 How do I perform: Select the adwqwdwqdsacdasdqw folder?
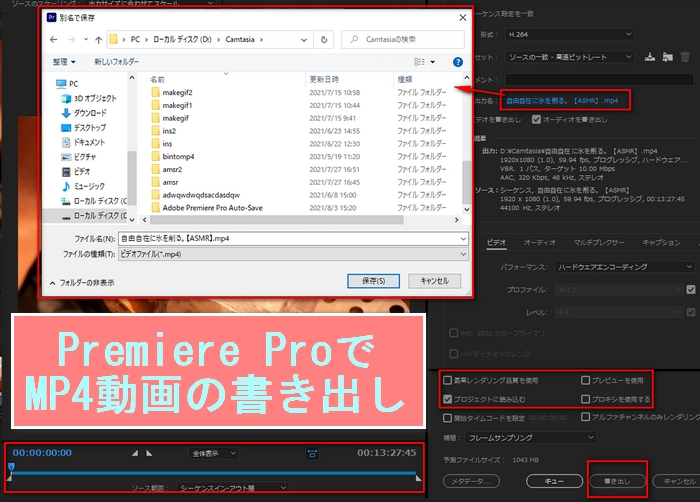196,195
